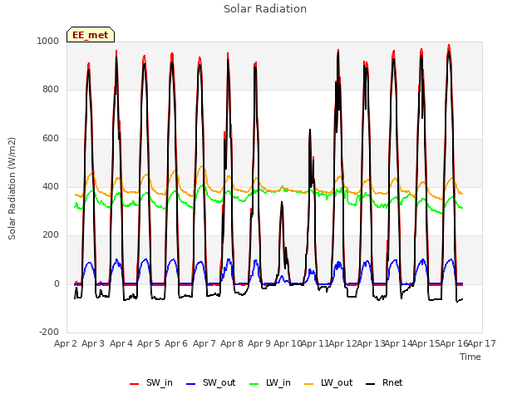Click the Time x-axis label
The width and height of the screenshot is (532, 399).
point(470,357)
